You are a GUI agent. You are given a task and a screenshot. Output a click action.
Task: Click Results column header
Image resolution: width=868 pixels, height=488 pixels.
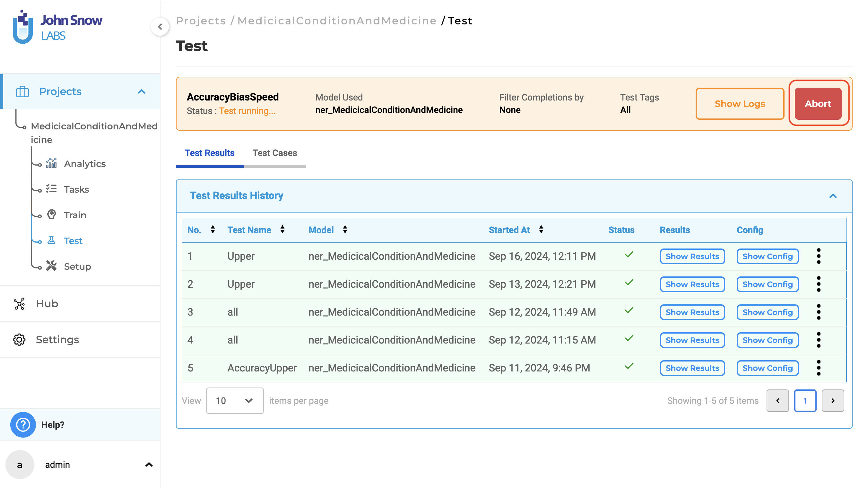pyautogui.click(x=675, y=230)
